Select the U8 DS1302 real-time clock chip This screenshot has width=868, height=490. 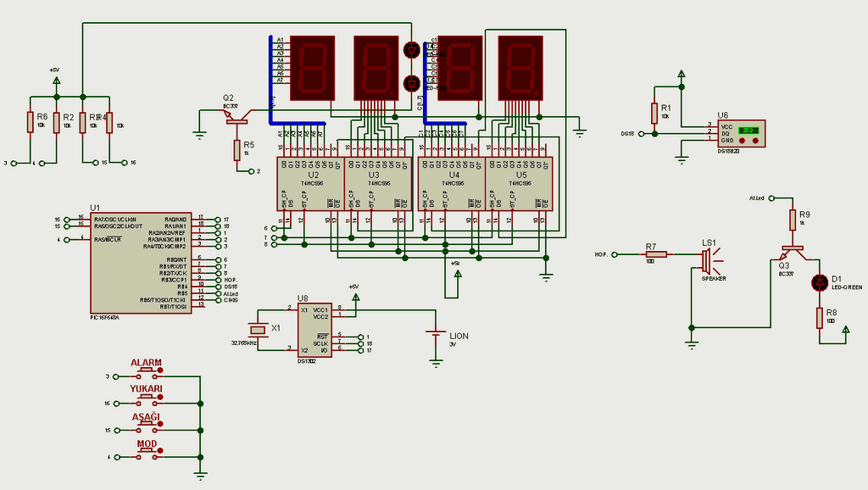[x=315, y=330]
